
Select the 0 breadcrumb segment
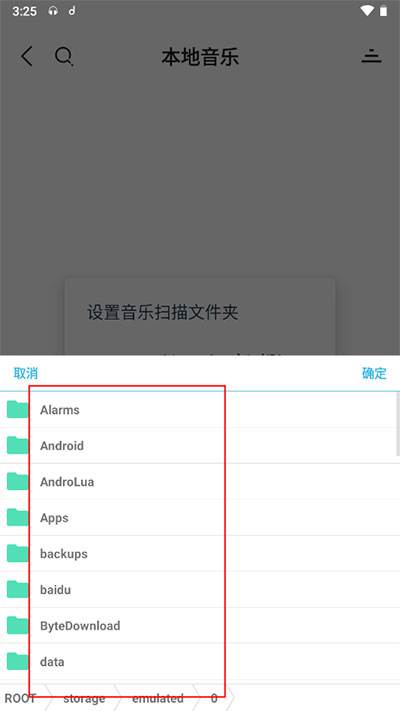pyautogui.click(x=214, y=698)
